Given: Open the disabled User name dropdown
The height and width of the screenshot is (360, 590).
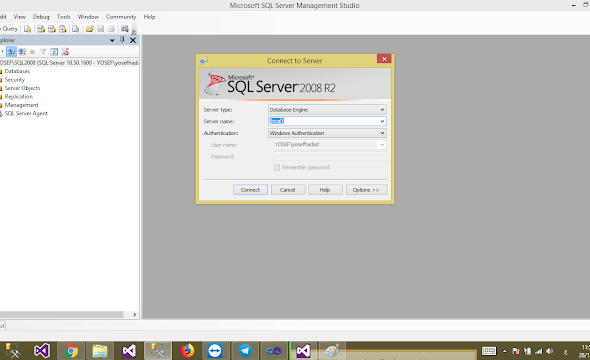Looking at the screenshot, I should click(382, 144).
